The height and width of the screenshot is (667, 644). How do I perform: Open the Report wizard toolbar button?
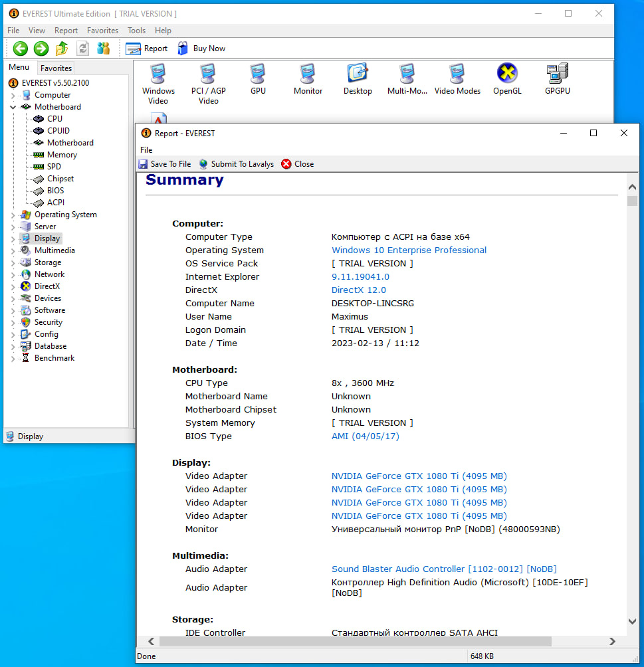(x=146, y=48)
